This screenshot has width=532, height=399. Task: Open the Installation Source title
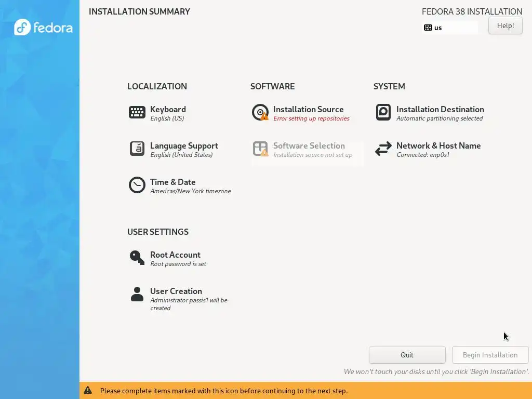309,109
